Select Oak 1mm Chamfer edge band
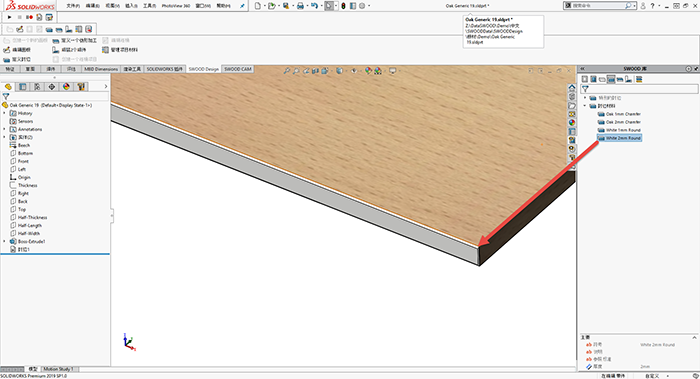 point(619,114)
